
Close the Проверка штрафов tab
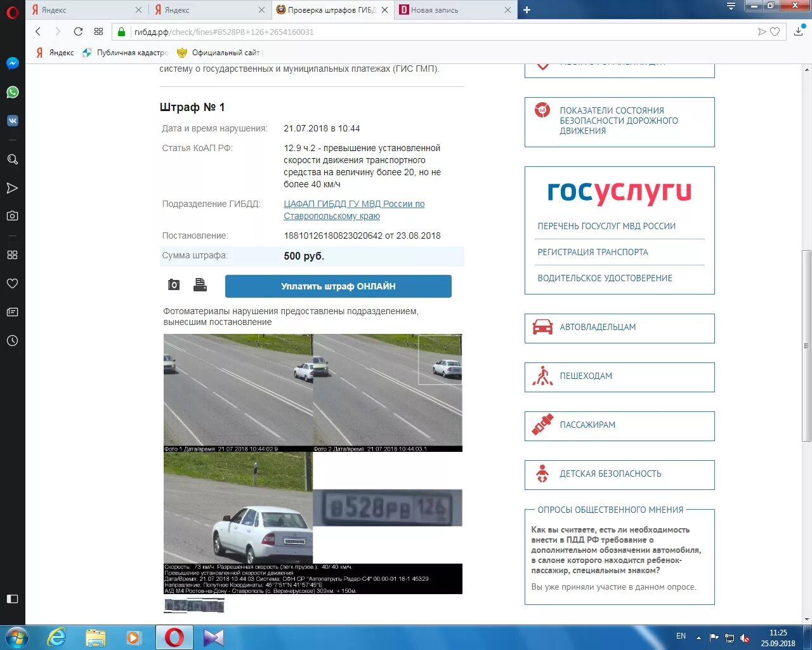click(x=384, y=10)
